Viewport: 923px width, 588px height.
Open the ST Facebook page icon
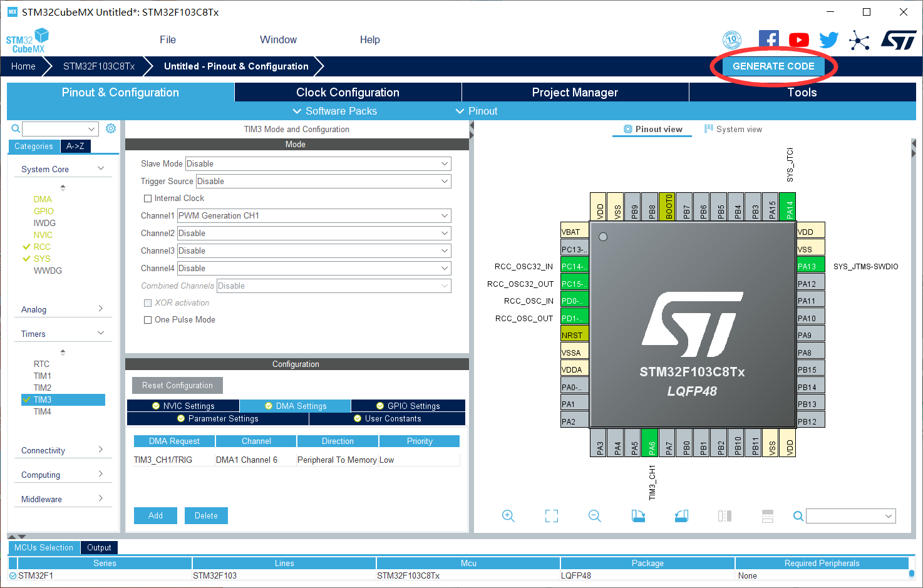click(768, 40)
